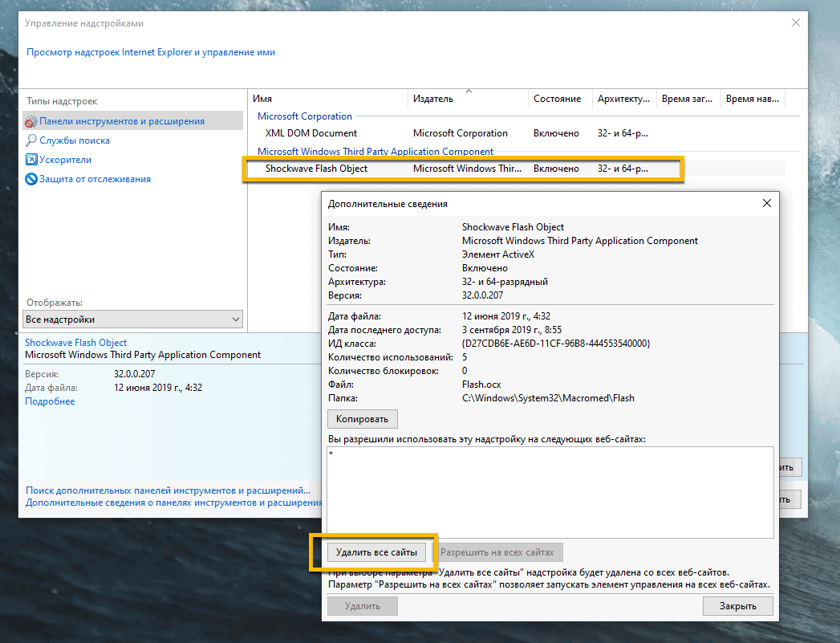Click the Копировать button
The width and height of the screenshot is (840, 643).
[x=362, y=418]
